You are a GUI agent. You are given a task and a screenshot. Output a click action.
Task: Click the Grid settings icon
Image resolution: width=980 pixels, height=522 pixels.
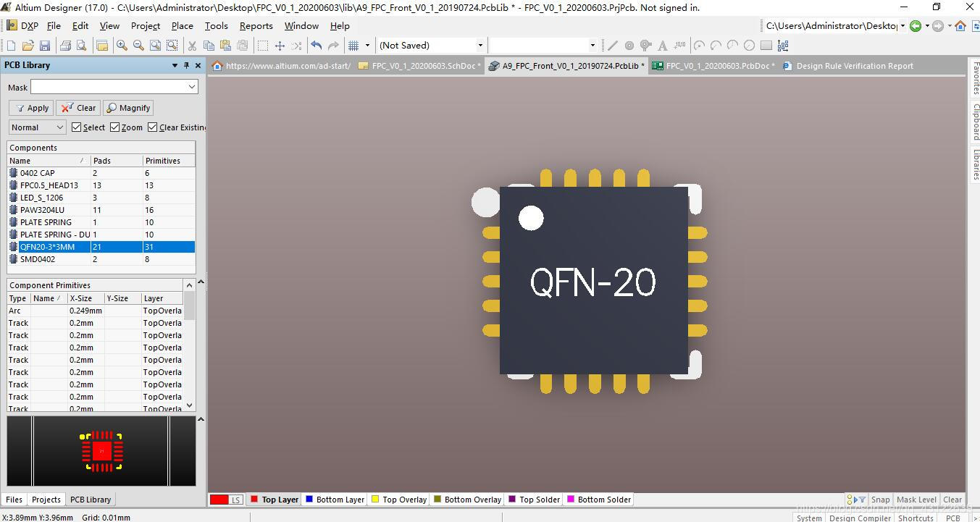coord(353,46)
